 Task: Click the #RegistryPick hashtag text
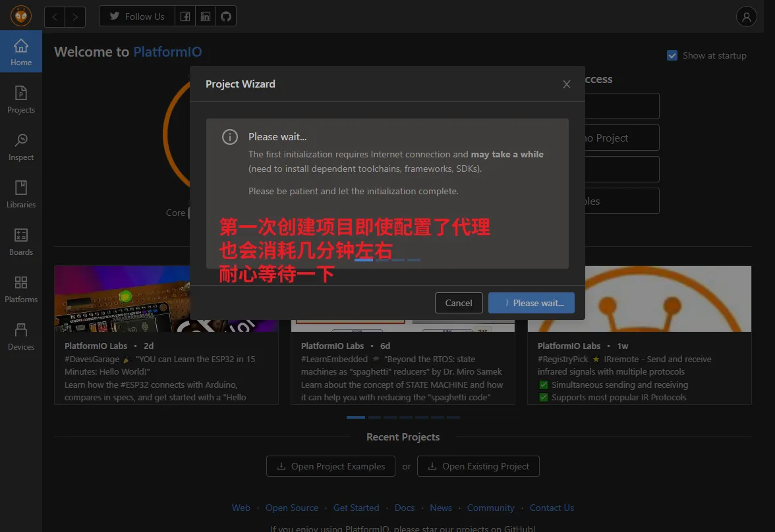tap(563, 359)
